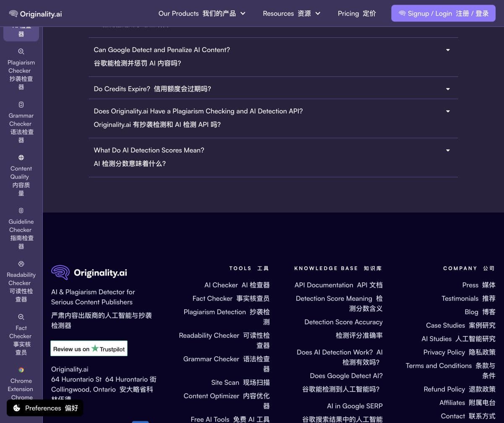This screenshot has height=423, width=504.
Task: Click the Originality.ai logo in header
Action: [x=35, y=13]
